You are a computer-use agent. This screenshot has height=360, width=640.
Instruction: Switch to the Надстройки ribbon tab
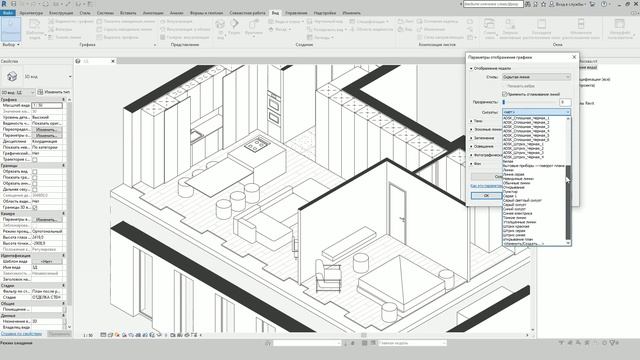(325, 13)
